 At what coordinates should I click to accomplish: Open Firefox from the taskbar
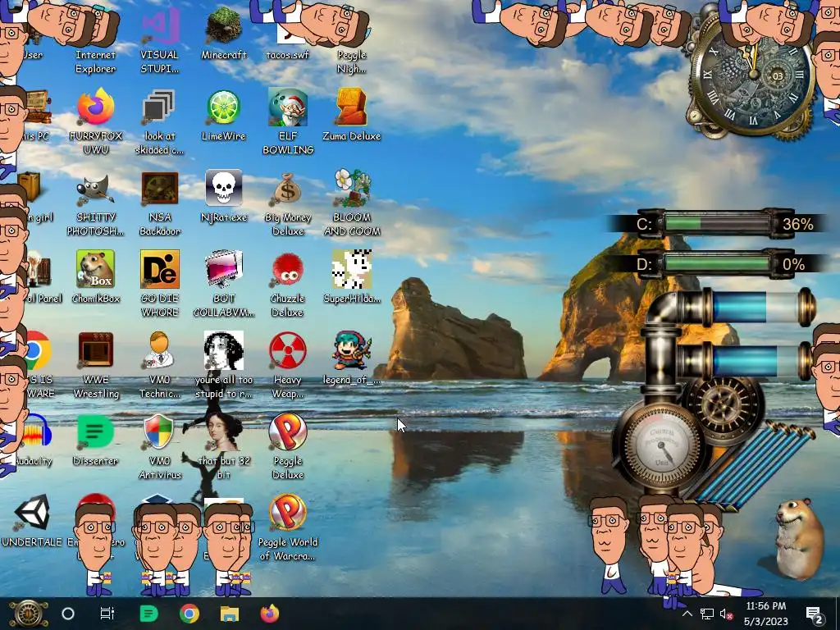[269, 614]
